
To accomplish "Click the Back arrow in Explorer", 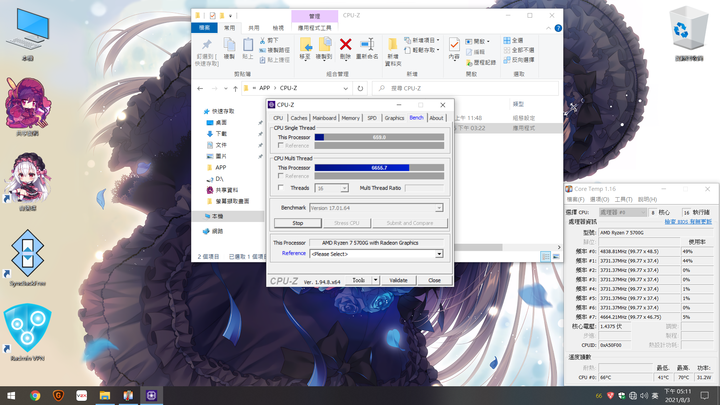I will 200,89.
